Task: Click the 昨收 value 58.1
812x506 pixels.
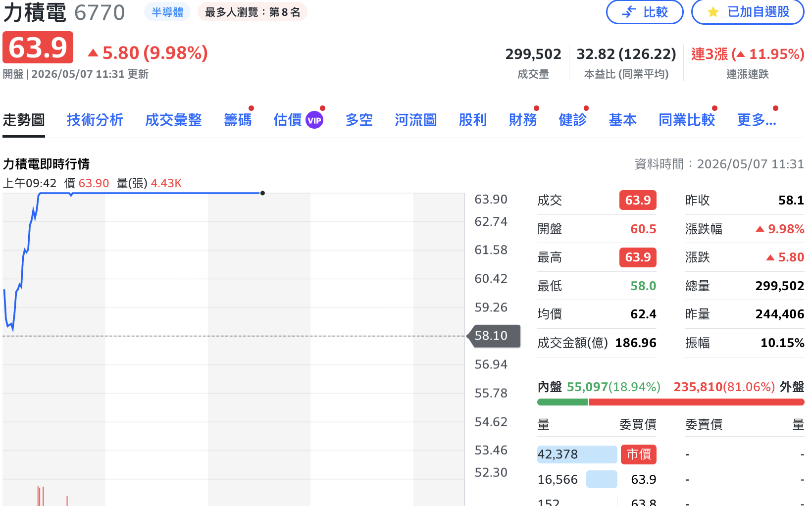Action: 791,200
